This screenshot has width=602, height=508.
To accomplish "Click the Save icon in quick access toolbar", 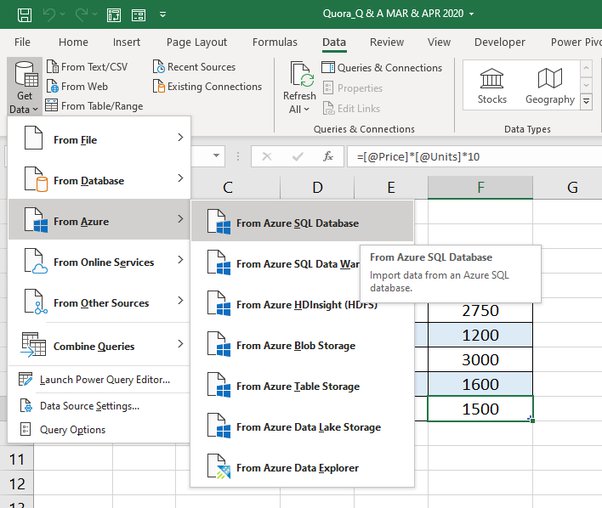I will (25, 15).
